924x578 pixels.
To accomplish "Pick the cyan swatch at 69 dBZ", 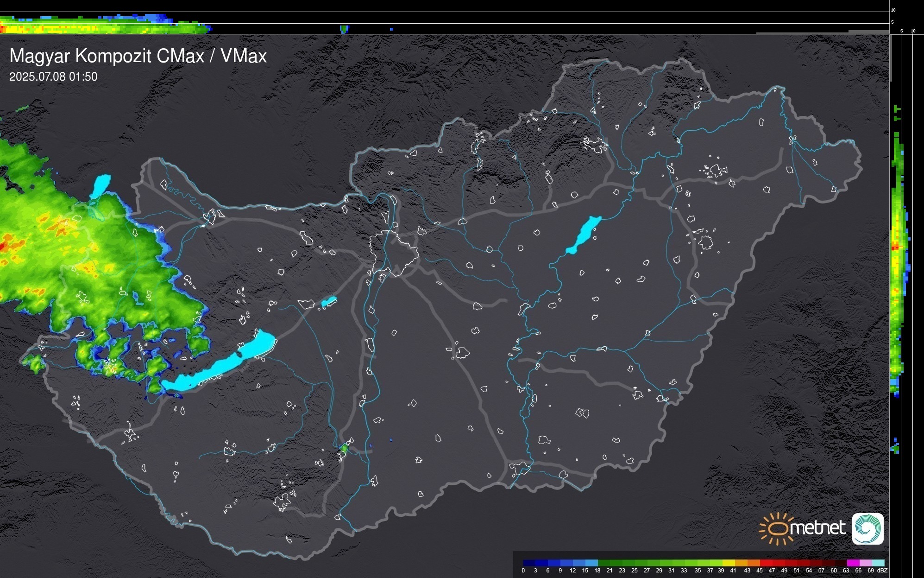I will [x=878, y=563].
